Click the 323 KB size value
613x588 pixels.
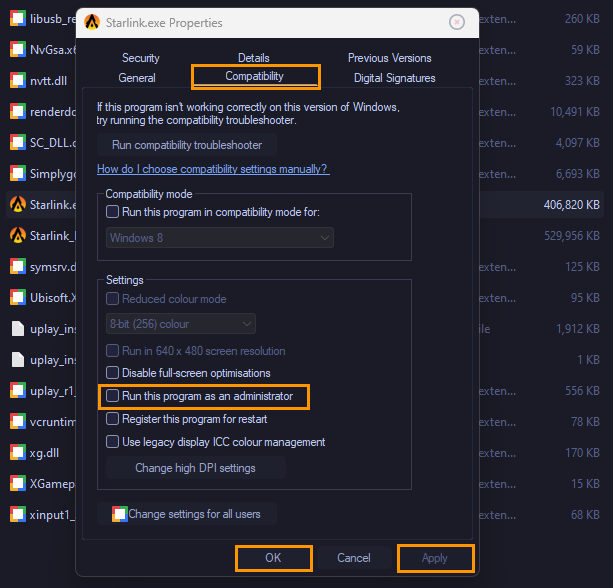tap(582, 81)
